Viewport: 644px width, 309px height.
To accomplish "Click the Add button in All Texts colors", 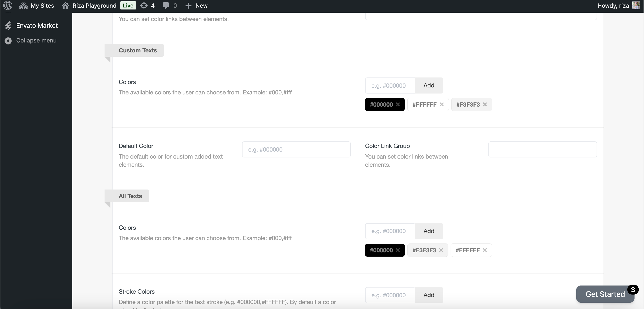I will [x=429, y=231].
